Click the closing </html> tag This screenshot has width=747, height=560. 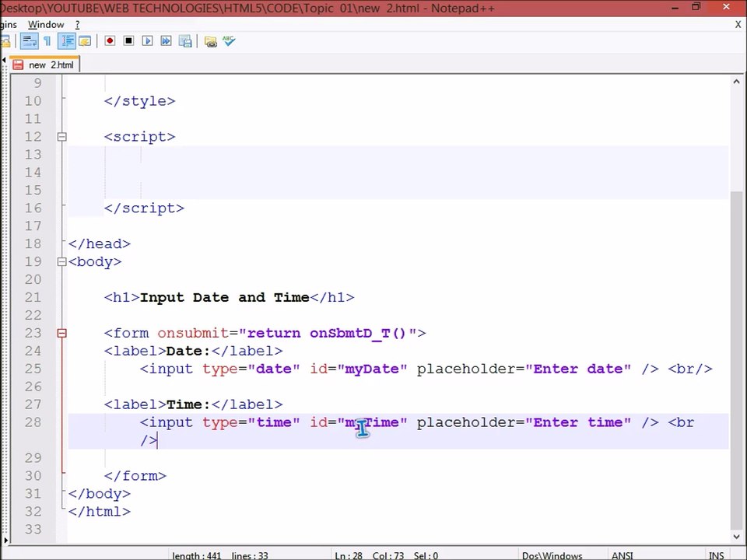tap(99, 512)
